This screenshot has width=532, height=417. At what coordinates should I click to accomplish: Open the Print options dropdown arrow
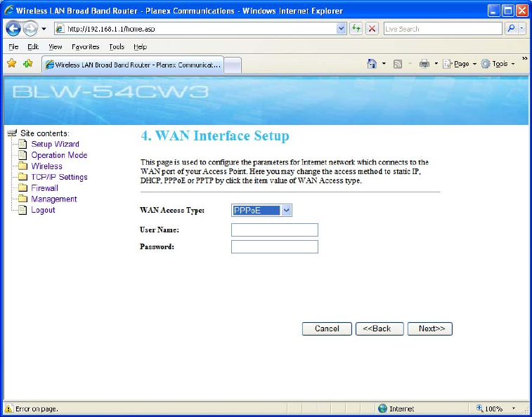pos(436,64)
